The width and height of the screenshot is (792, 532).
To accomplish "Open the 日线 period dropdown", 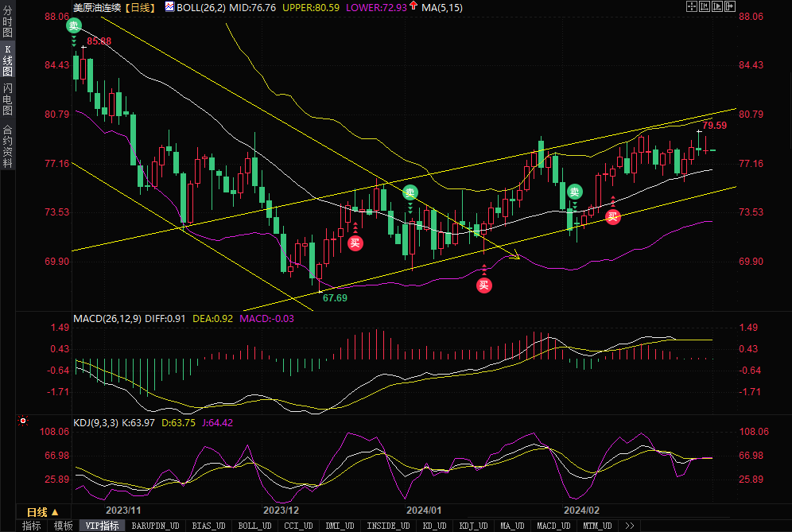I will (42, 511).
